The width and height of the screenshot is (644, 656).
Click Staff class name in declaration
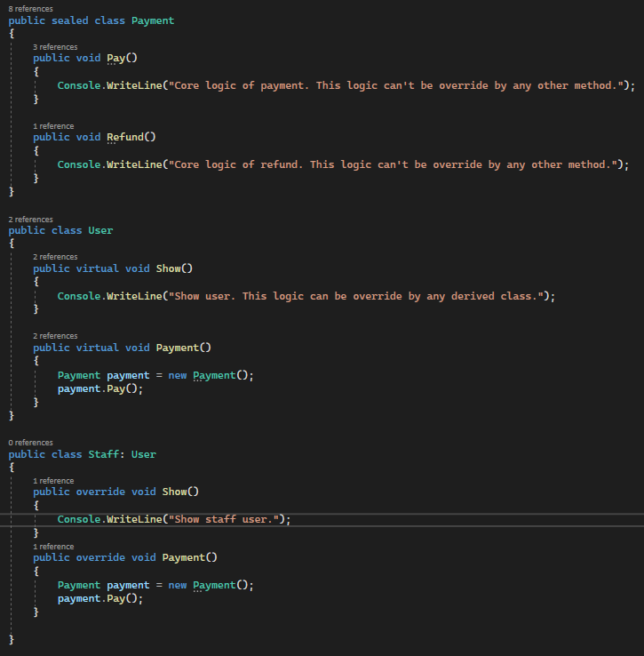[103, 454]
